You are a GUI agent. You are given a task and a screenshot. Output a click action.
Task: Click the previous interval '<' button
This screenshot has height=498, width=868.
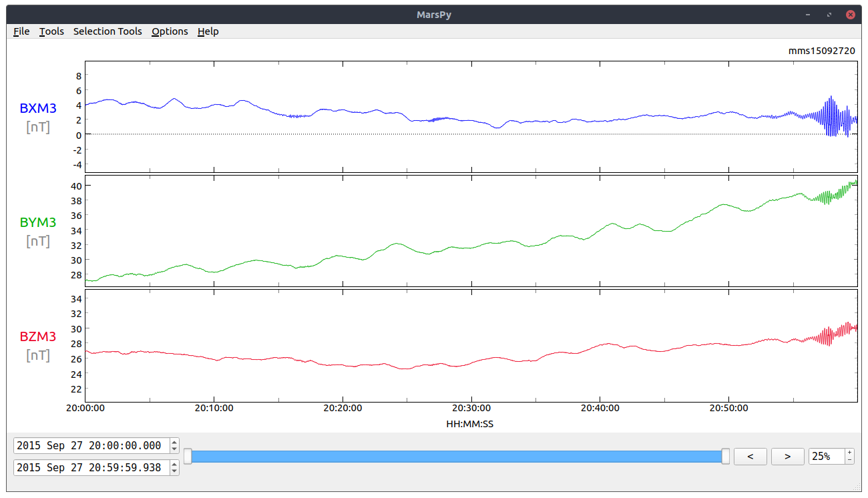click(750, 457)
